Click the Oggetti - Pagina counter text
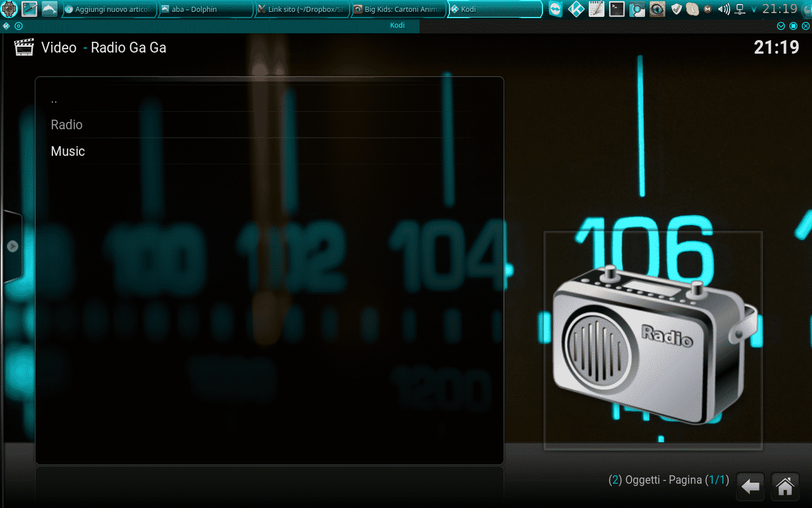812x508 pixels. coord(669,480)
